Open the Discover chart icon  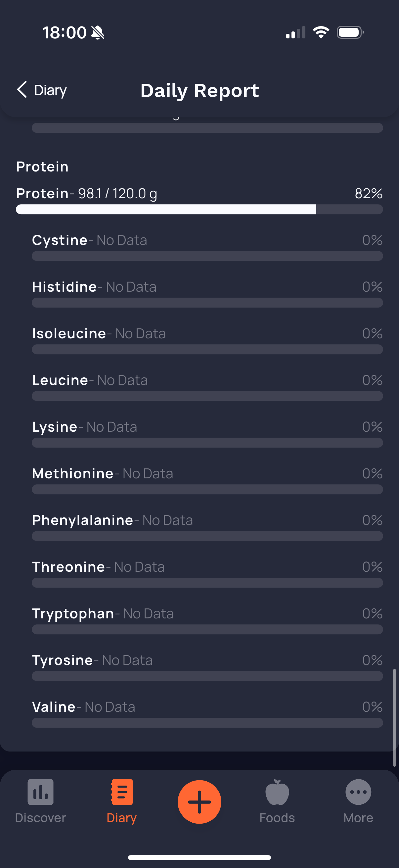click(x=40, y=792)
